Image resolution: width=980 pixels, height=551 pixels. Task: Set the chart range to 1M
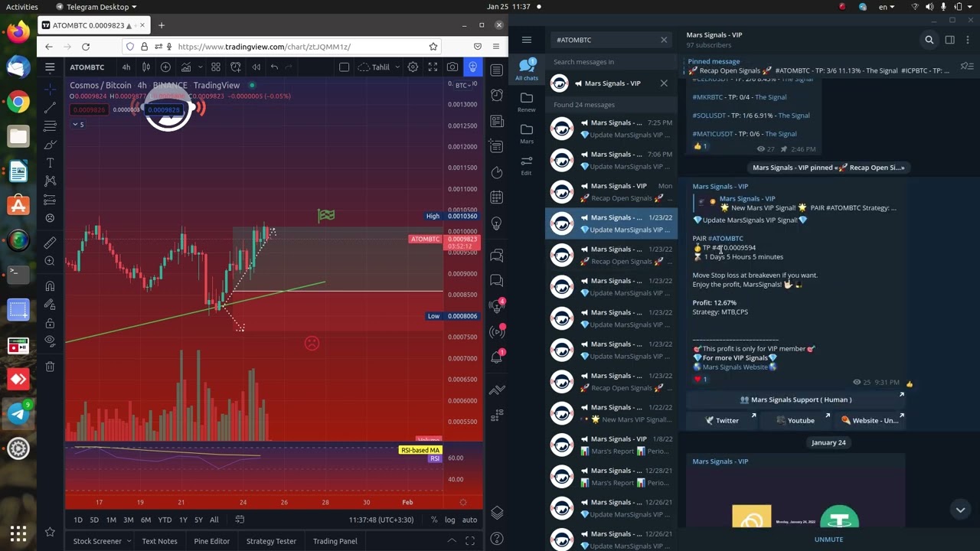pyautogui.click(x=111, y=520)
